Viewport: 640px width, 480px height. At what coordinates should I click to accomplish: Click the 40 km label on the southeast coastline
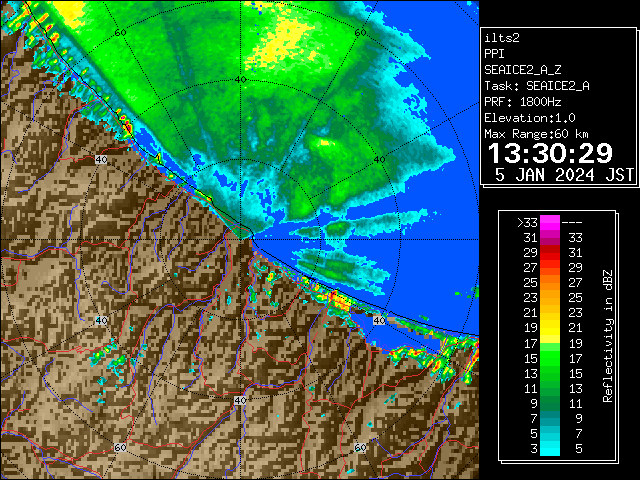pos(380,320)
